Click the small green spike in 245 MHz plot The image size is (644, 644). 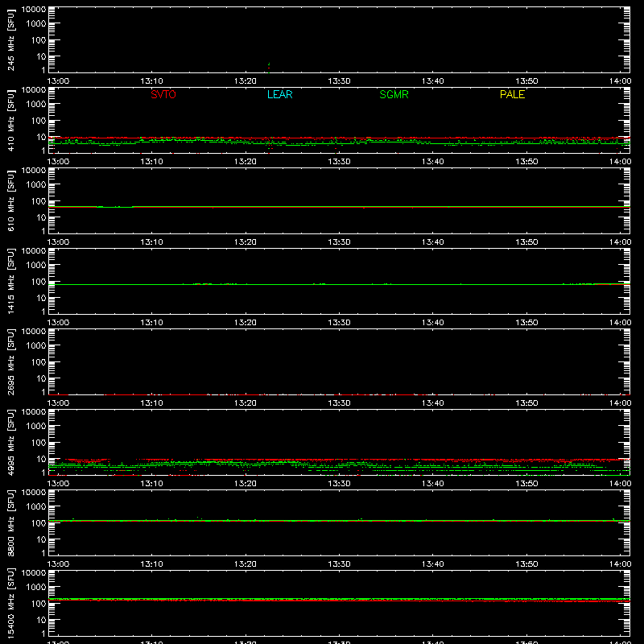tap(269, 68)
